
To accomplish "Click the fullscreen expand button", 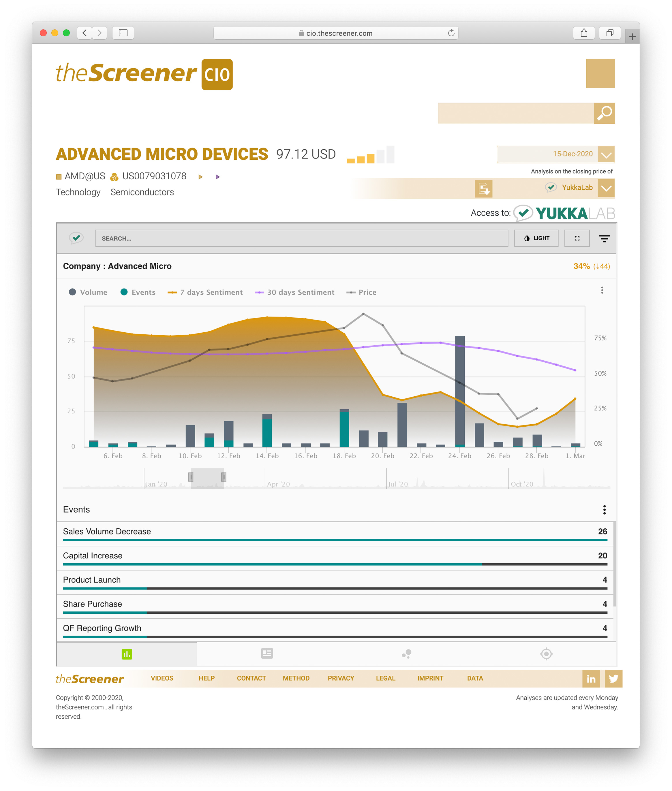I will pos(577,238).
